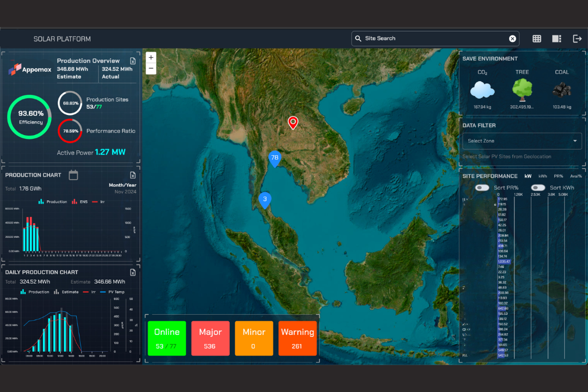Switch to the split panel layout icon

click(556, 39)
